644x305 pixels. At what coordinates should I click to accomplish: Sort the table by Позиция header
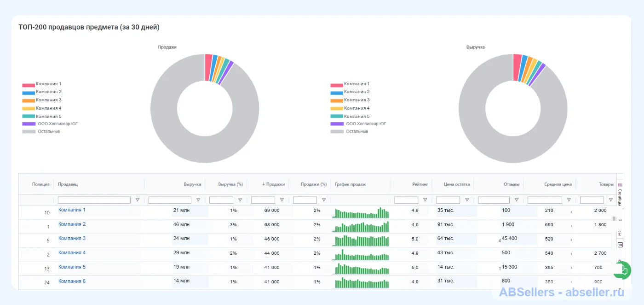click(x=41, y=184)
